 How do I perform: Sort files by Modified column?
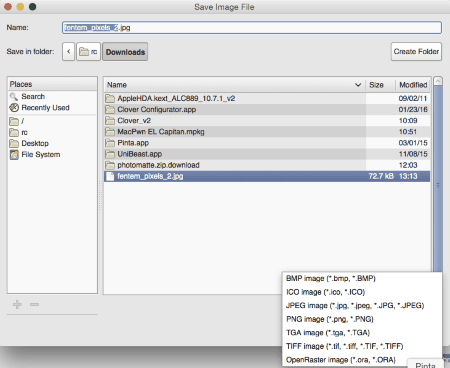tap(413, 85)
